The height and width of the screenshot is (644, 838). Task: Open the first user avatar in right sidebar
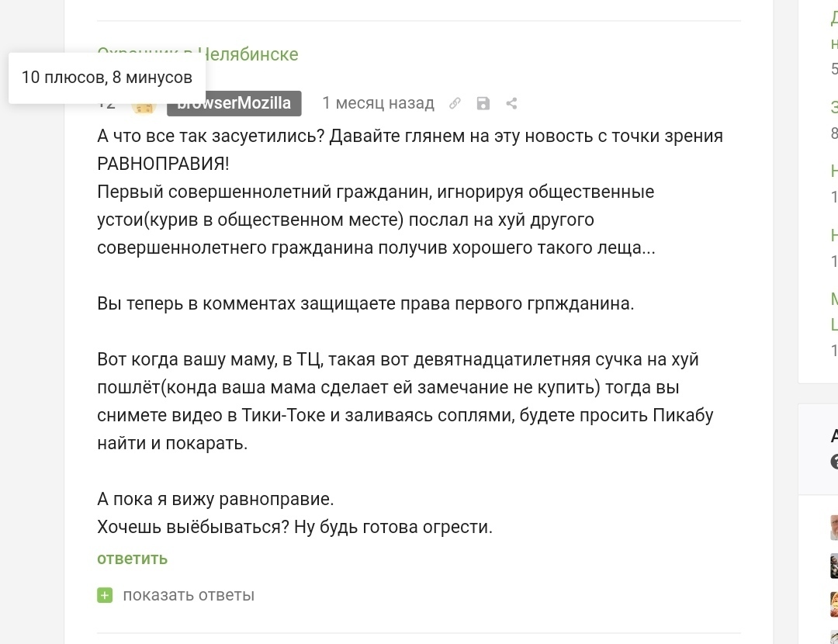834,528
